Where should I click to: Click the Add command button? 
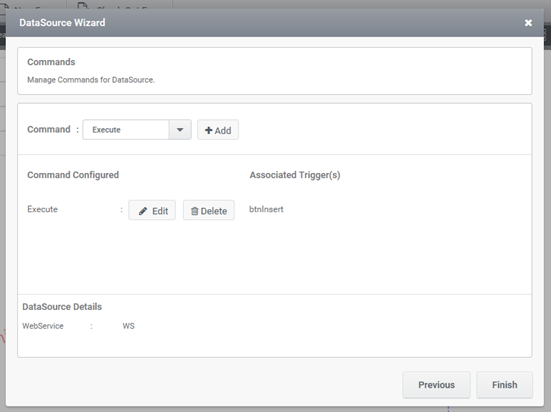[x=218, y=130]
